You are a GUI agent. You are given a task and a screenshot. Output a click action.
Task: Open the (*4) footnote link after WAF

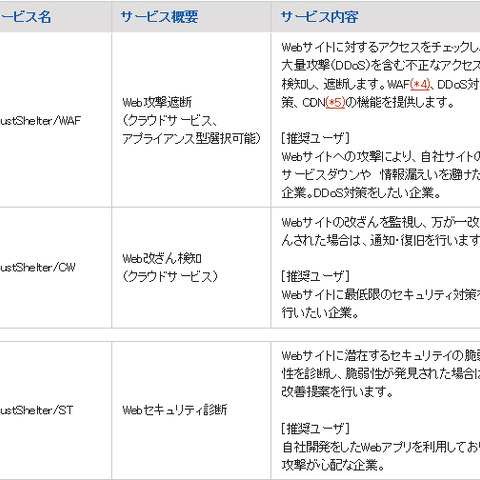click(420, 84)
